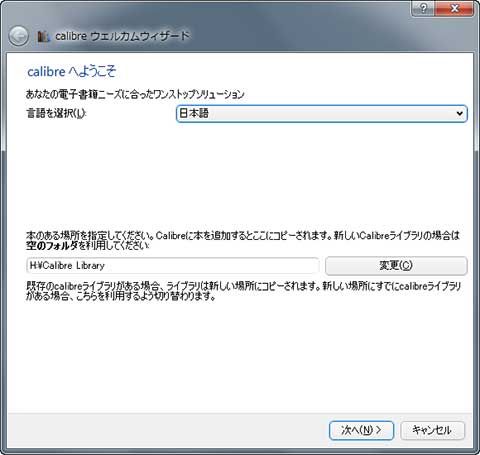Click the 'calibre へようこそ' heading

pyautogui.click(x=71, y=71)
